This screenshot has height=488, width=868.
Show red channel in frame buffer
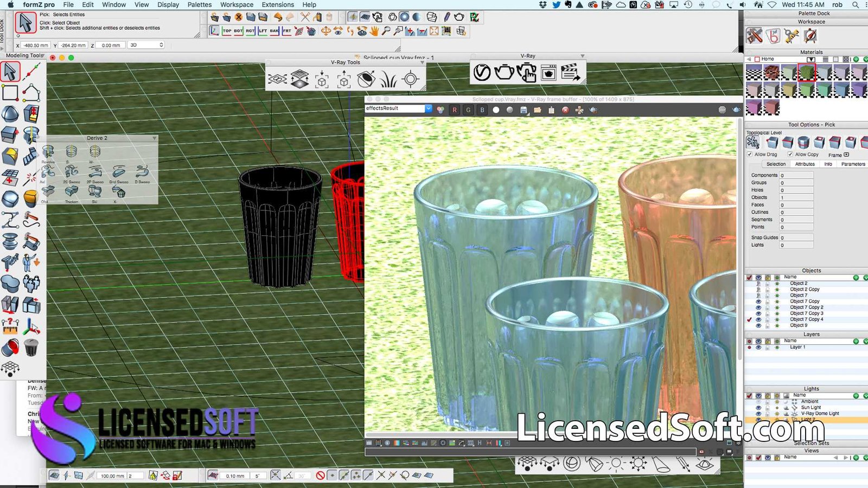click(455, 110)
